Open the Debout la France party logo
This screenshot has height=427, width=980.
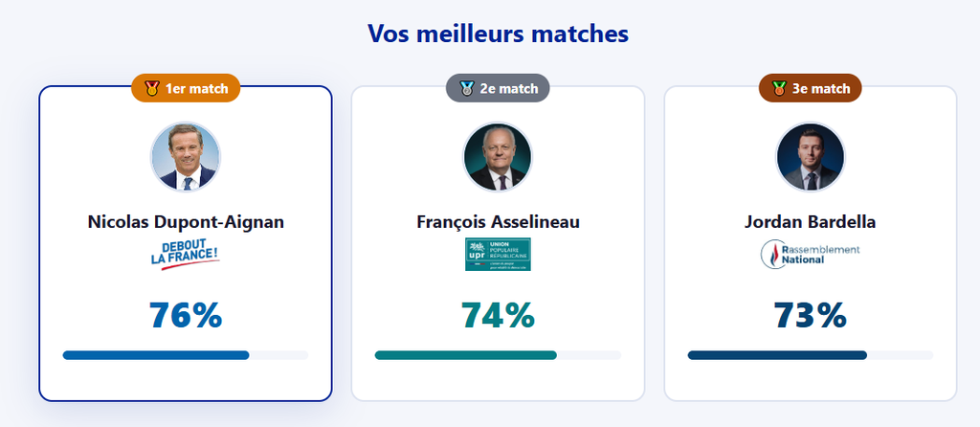click(185, 255)
